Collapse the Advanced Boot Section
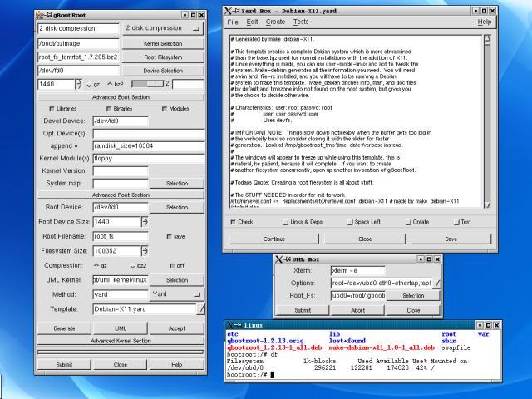The height and width of the screenshot is (399, 532). [x=121, y=97]
